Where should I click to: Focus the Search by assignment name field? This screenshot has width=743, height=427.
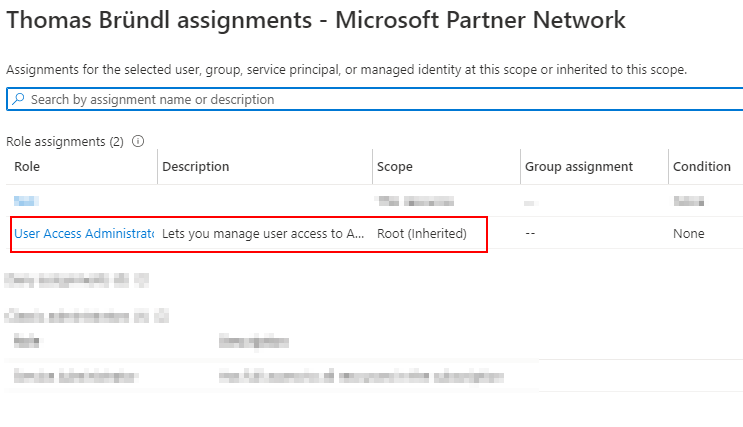(374, 99)
